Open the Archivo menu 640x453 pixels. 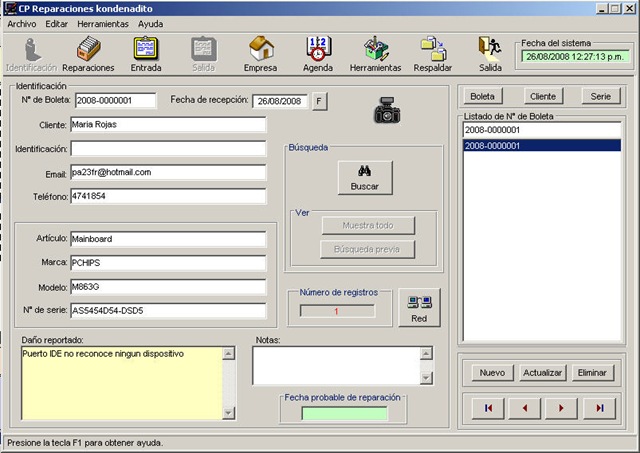(22, 24)
